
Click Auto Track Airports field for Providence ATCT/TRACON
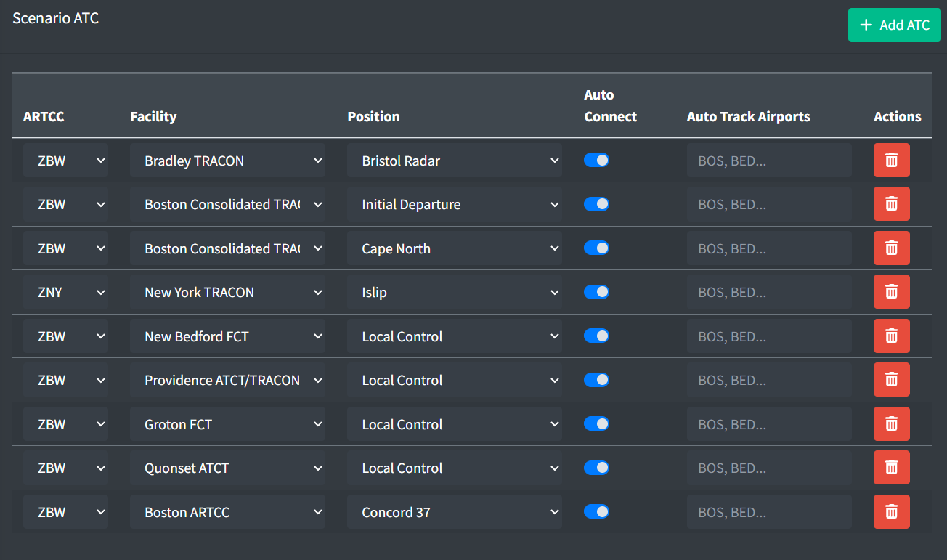769,380
